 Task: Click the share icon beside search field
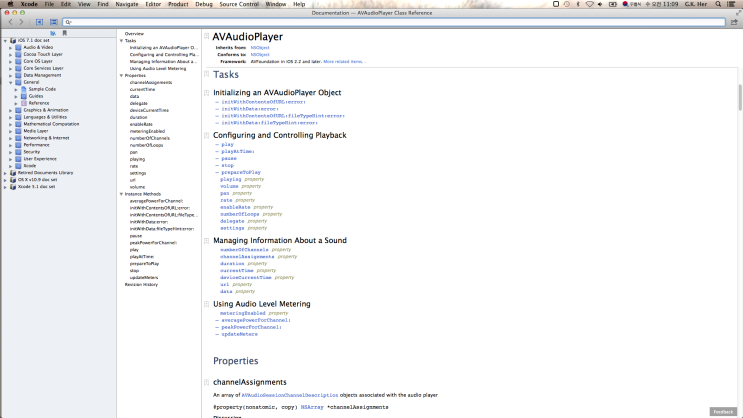(x=734, y=22)
